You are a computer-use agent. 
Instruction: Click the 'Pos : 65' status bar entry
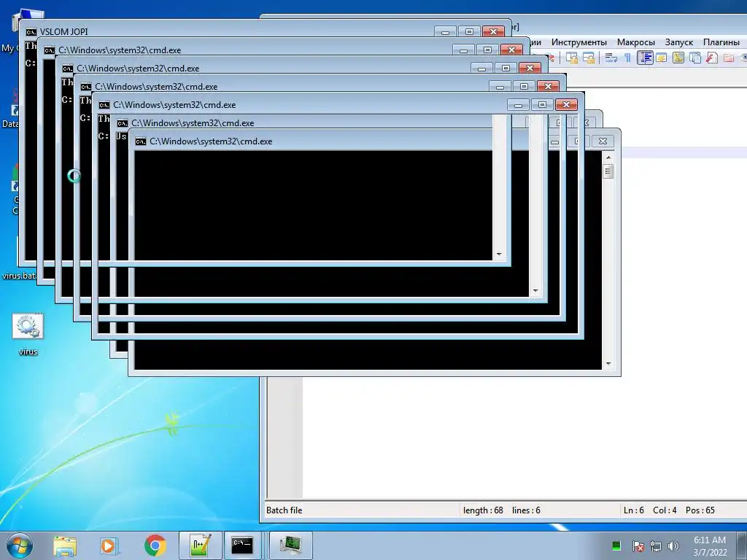click(700, 510)
